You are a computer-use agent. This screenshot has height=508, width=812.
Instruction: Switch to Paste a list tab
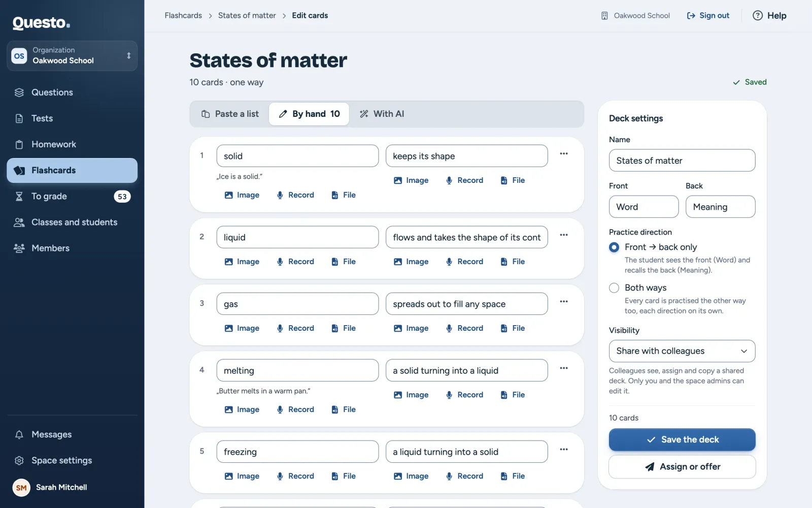[230, 114]
